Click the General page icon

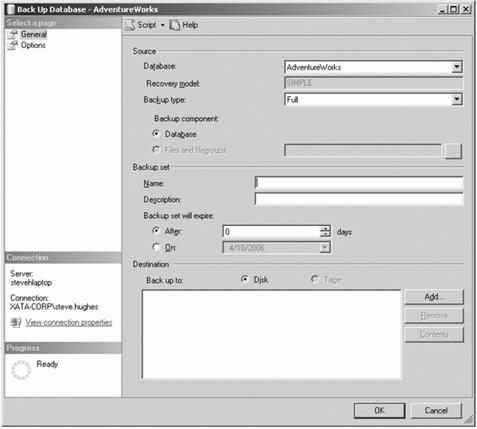click(12, 34)
